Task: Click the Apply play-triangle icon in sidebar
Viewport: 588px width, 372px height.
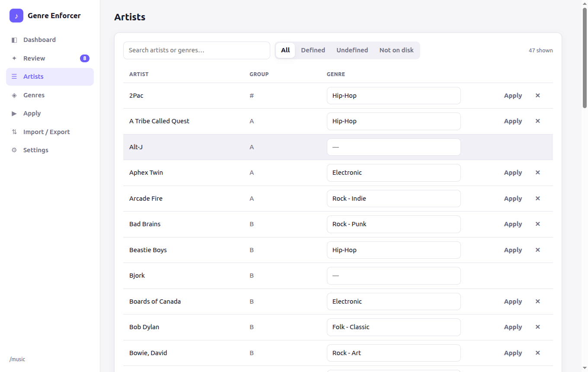Action: click(x=14, y=113)
